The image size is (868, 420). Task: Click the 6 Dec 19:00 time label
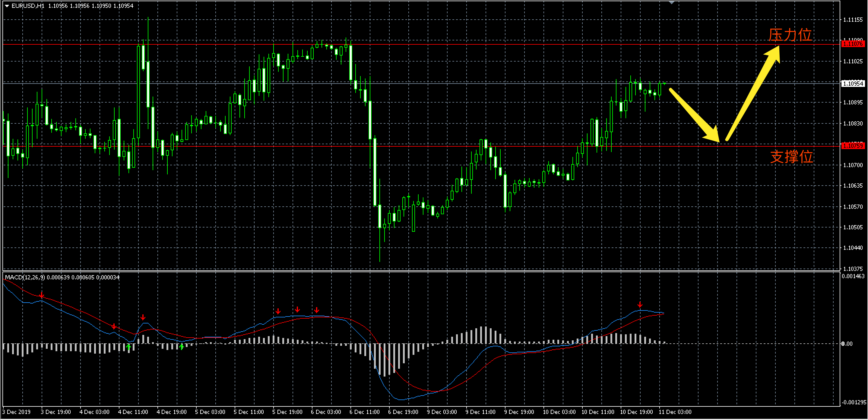(403, 412)
